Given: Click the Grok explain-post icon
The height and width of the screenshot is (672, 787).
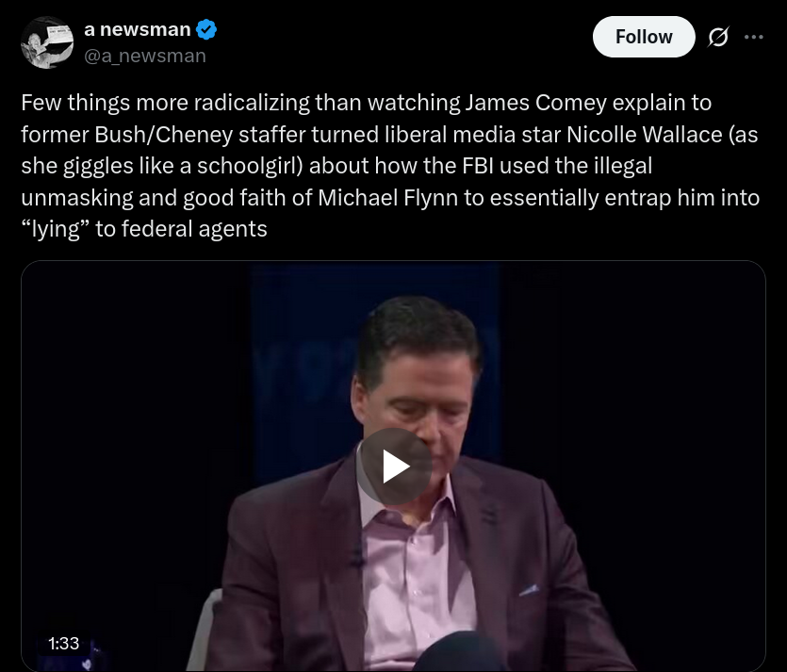Looking at the screenshot, I should (x=717, y=37).
